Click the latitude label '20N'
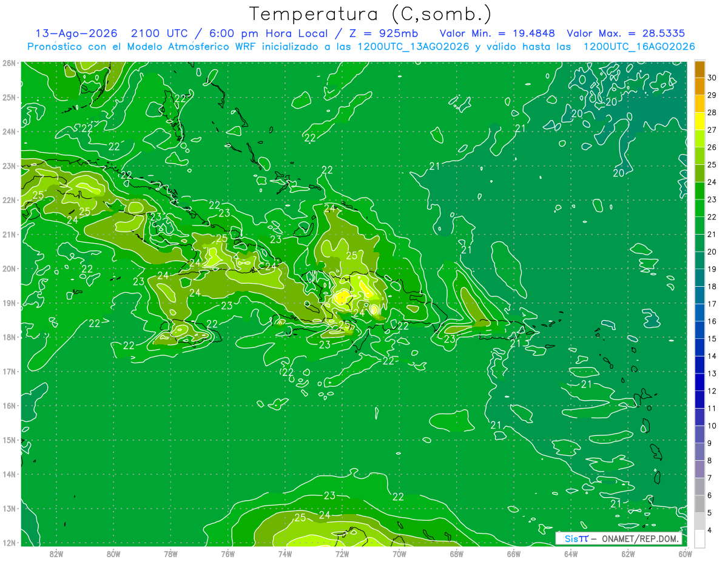Screen dimensions: 728x562 [8, 269]
